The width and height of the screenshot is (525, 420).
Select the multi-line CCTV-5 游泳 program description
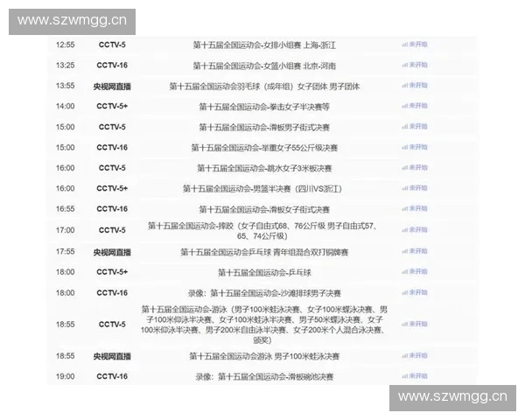(263, 325)
